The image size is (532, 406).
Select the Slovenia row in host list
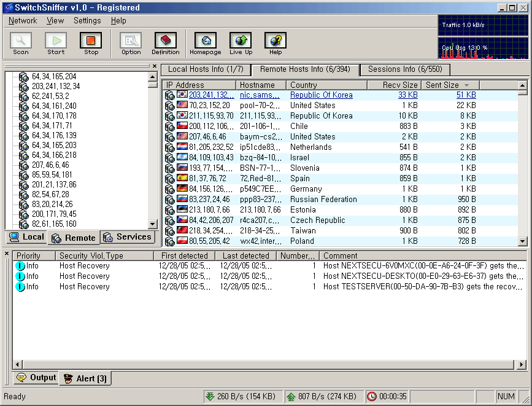[341, 168]
